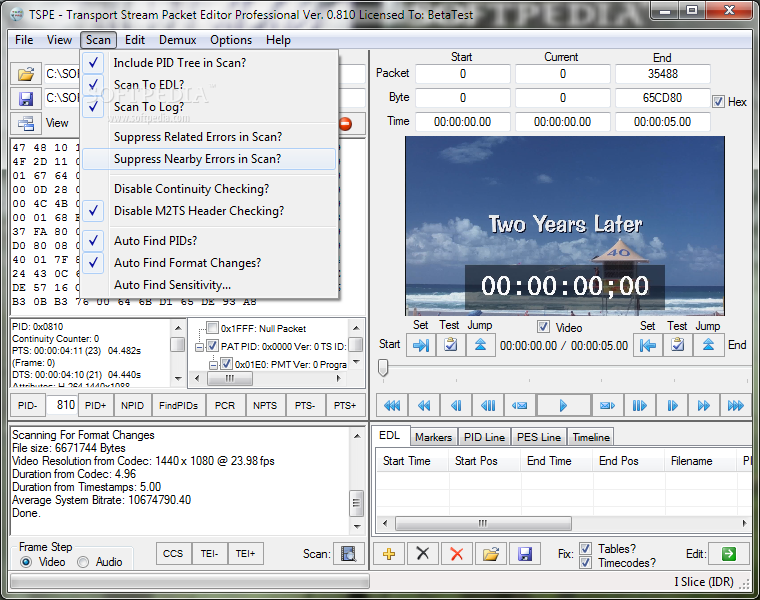The width and height of the screenshot is (760, 600).
Task: Remove EDL entry with black X
Action: (x=423, y=553)
